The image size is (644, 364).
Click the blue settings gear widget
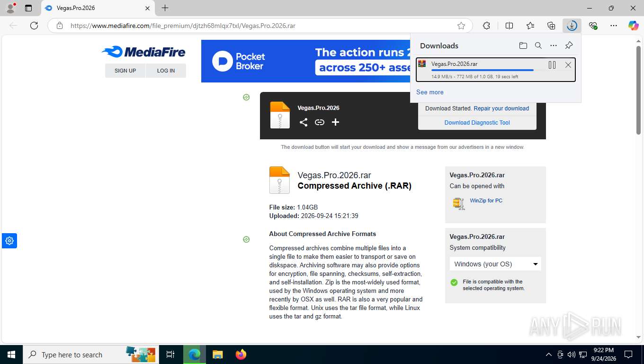click(x=9, y=241)
